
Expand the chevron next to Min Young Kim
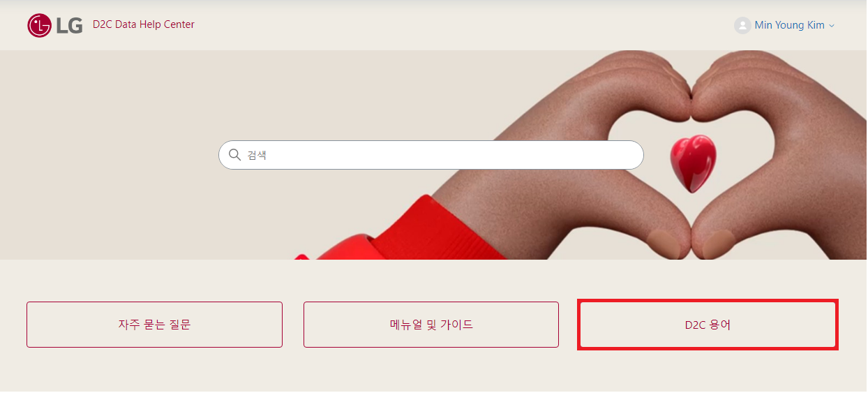[x=831, y=26]
